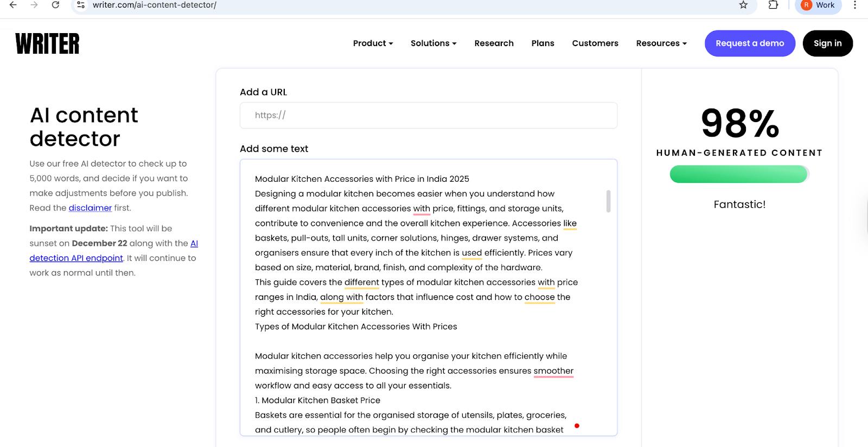The height and width of the screenshot is (447, 868).
Task: Click the Request a demo button
Action: 750,43
